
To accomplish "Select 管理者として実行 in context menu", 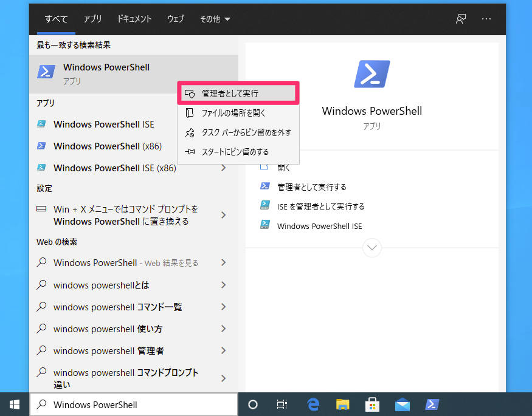I will click(238, 94).
